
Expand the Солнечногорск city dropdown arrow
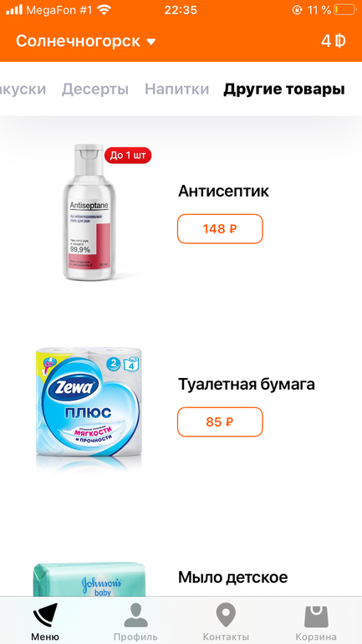pos(151,42)
